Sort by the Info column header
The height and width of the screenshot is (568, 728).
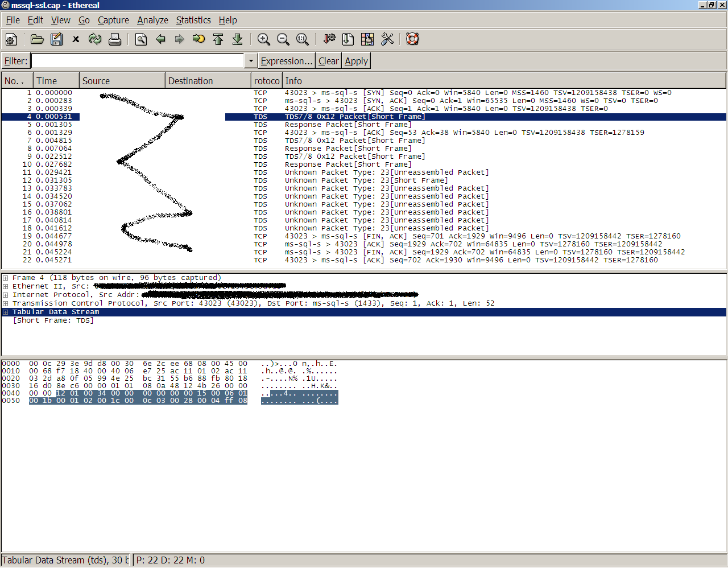point(504,81)
